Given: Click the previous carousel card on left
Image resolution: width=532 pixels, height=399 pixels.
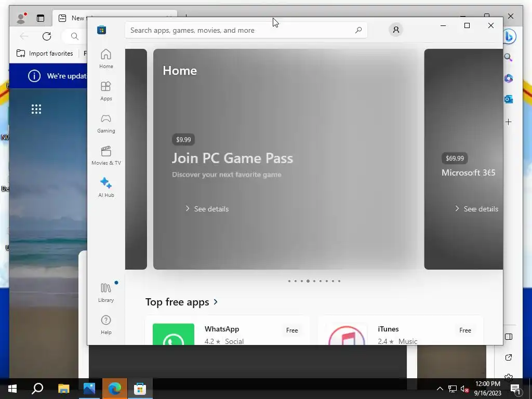Looking at the screenshot, I should (136, 159).
